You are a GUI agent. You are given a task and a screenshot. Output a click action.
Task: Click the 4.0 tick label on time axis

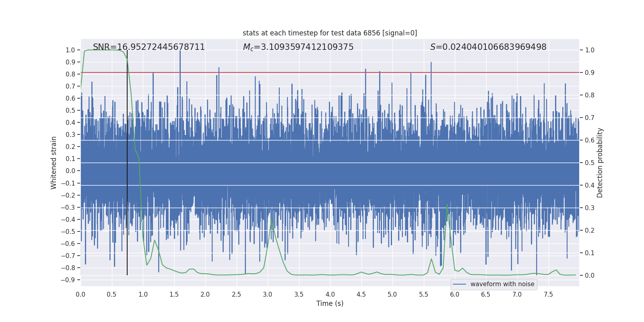click(x=330, y=295)
